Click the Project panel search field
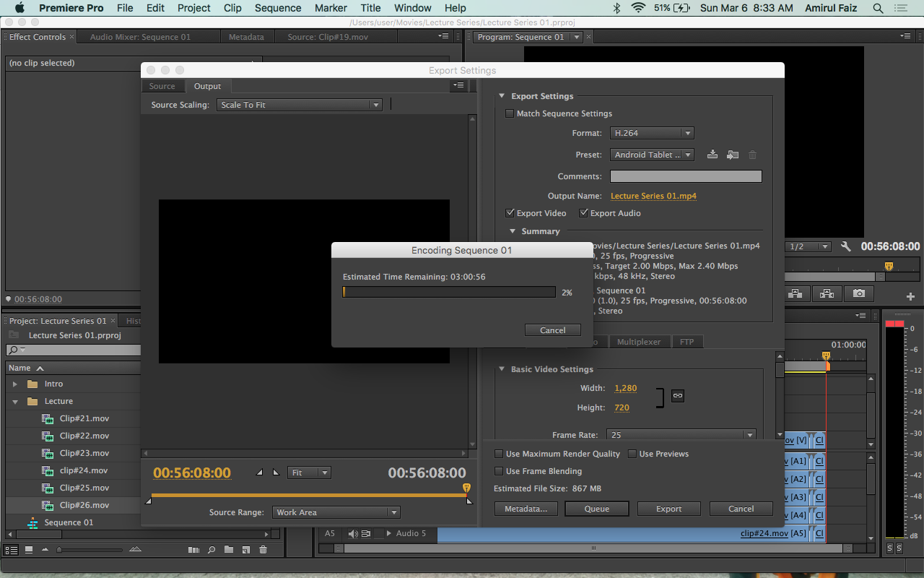The width and height of the screenshot is (924, 578). pyautogui.click(x=74, y=350)
